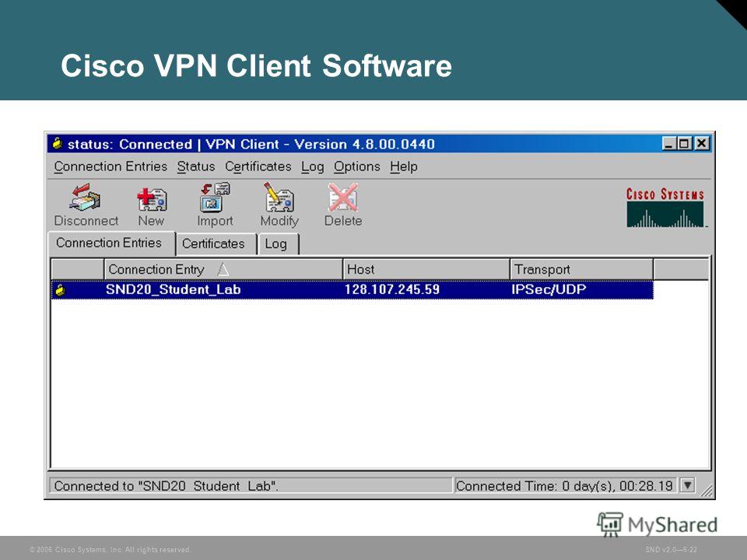
Task: Open the Log menu
Action: click(x=312, y=166)
